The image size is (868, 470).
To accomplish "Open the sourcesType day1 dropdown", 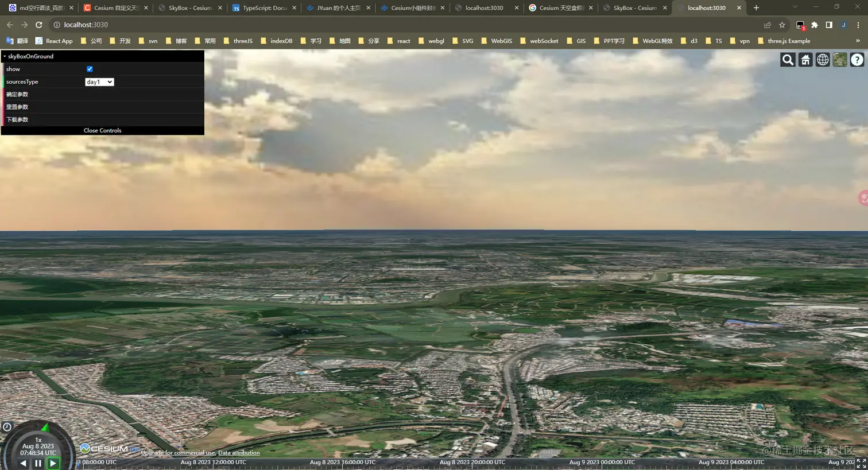I will (99, 82).
